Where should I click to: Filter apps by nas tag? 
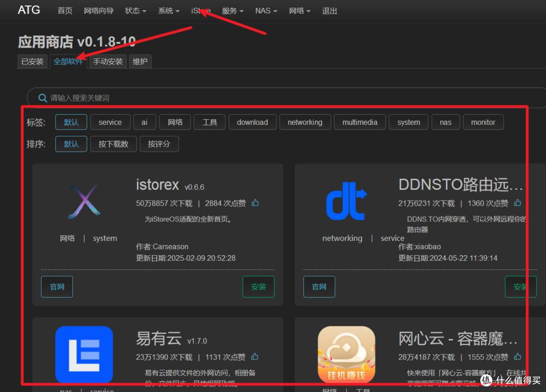[446, 122]
